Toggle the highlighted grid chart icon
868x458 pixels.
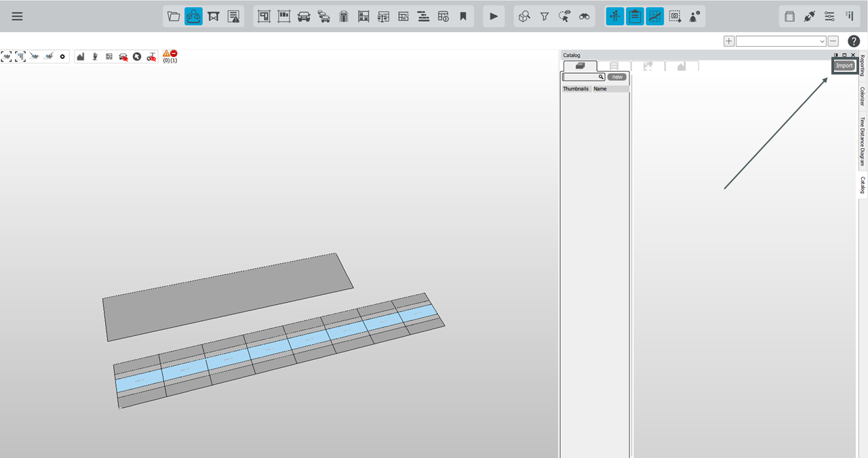654,16
